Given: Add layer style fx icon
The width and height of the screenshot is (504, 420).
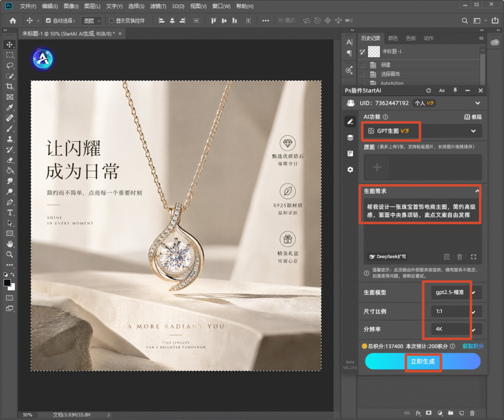Looking at the screenshot, I should click(x=418, y=413).
